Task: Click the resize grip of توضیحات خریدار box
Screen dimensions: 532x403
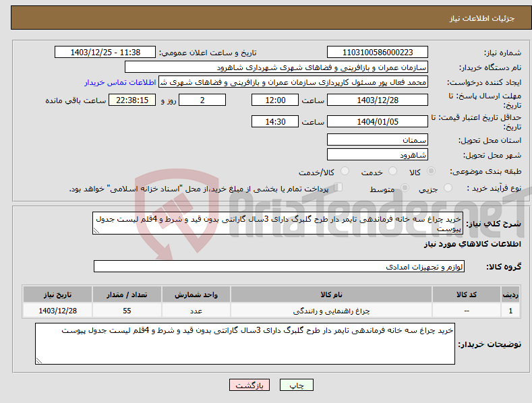Action: click(38, 361)
